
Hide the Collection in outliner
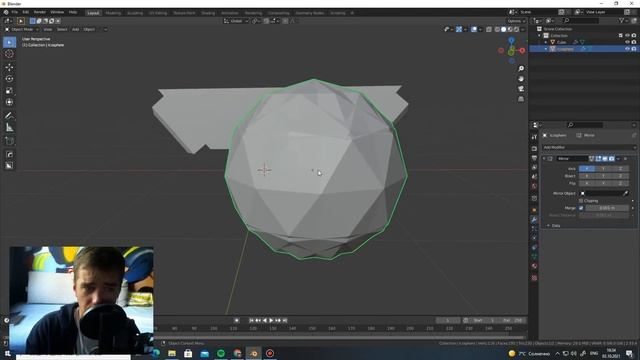[x=627, y=36]
